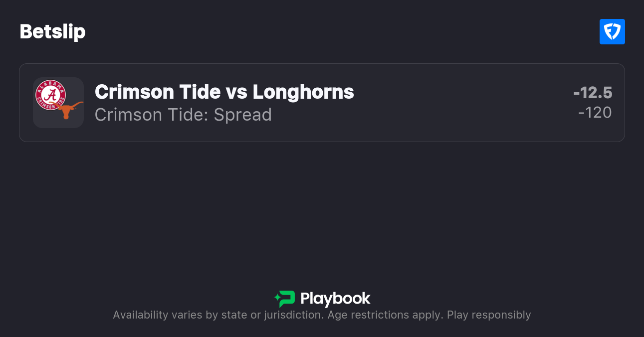Screen dimensions: 644x337
Task: Click Crimson Tide in the bold matchup title
Action: pyautogui.click(x=157, y=92)
